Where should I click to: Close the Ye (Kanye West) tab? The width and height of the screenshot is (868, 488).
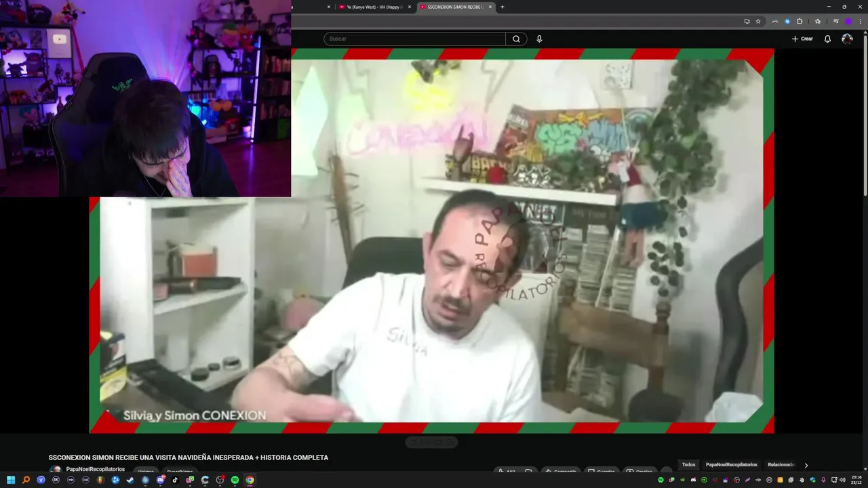tap(410, 7)
